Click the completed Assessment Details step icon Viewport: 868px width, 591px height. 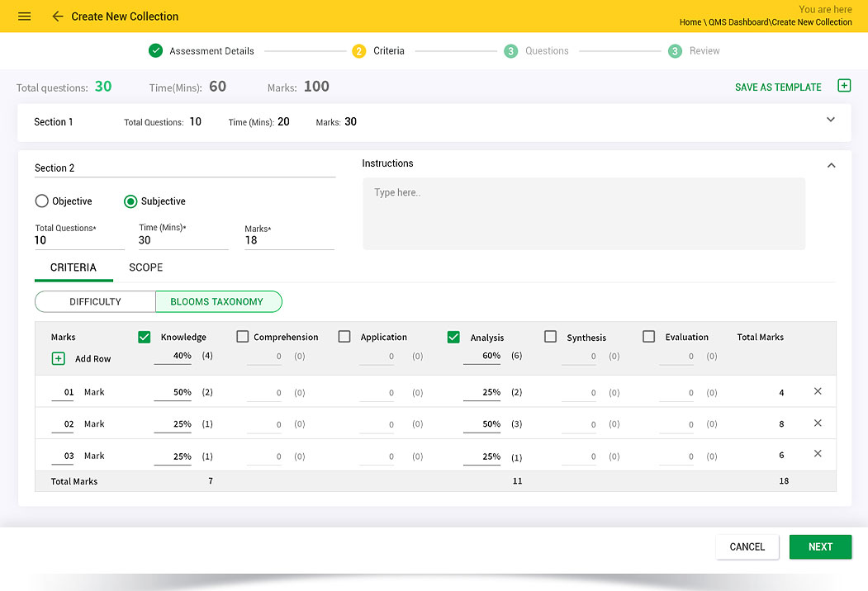pos(155,51)
